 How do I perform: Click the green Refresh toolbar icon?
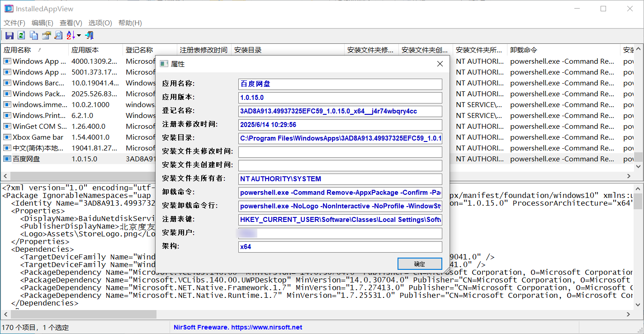click(21, 35)
